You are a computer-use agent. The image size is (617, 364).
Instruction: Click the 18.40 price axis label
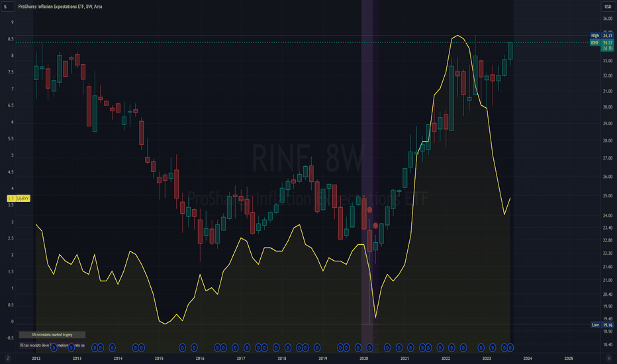(x=608, y=345)
